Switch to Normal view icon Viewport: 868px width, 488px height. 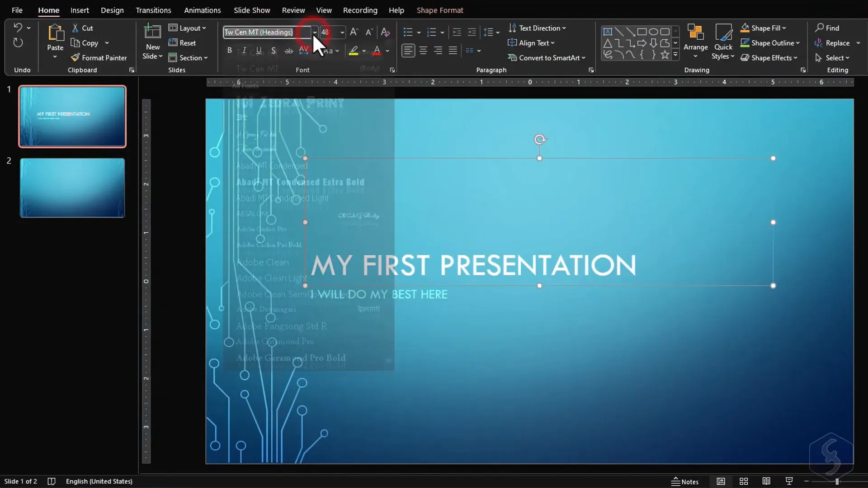point(721,481)
